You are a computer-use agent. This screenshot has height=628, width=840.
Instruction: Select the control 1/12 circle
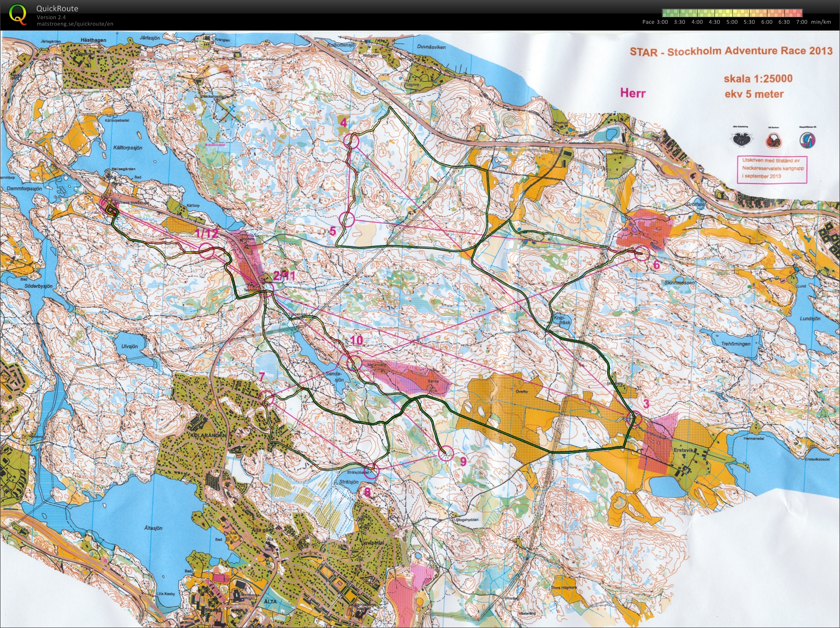[x=207, y=251]
